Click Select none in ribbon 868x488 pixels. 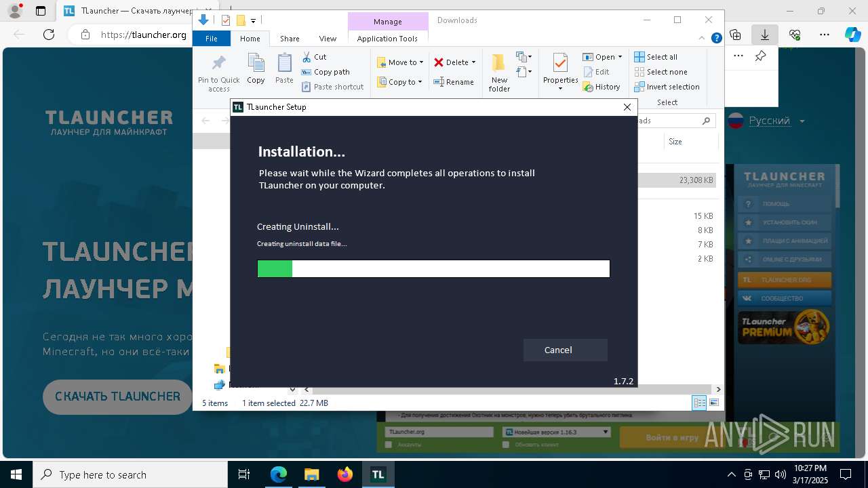coord(660,72)
